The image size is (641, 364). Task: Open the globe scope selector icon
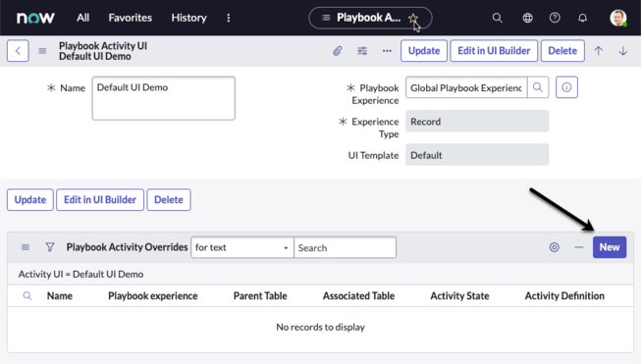[528, 18]
